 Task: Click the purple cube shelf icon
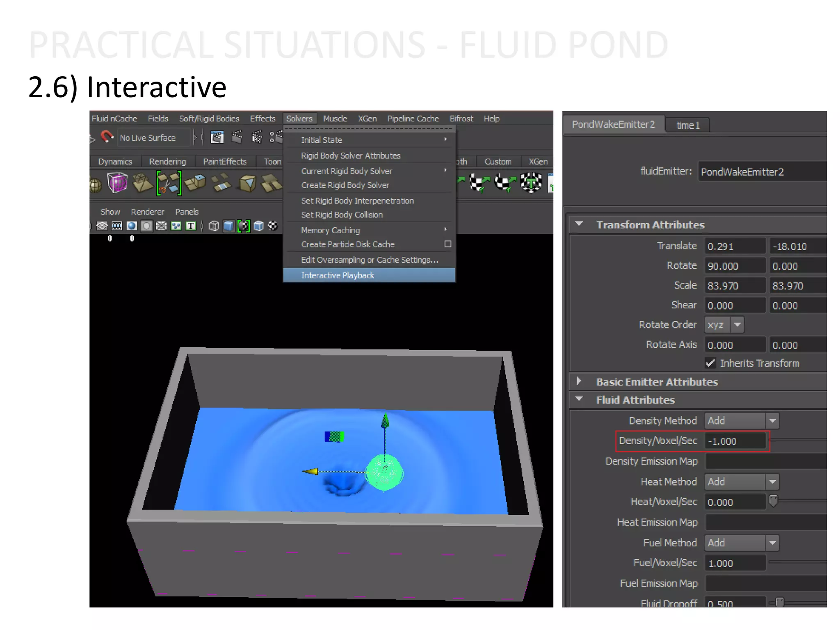(x=117, y=183)
